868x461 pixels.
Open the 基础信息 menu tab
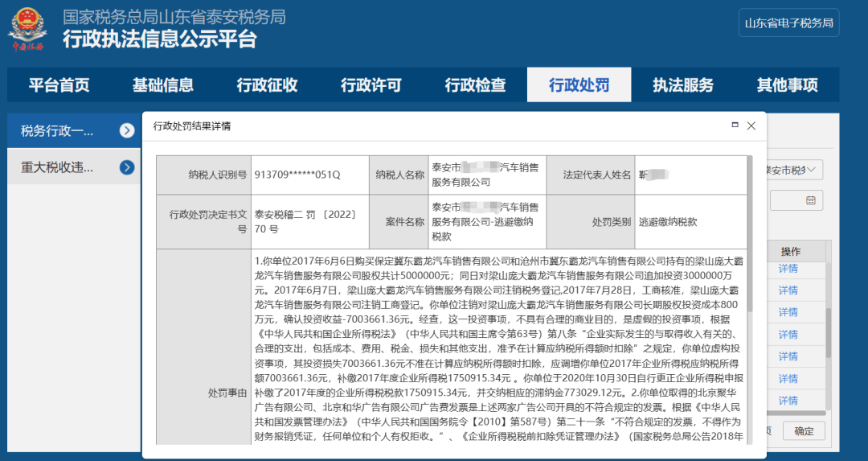[162, 84]
